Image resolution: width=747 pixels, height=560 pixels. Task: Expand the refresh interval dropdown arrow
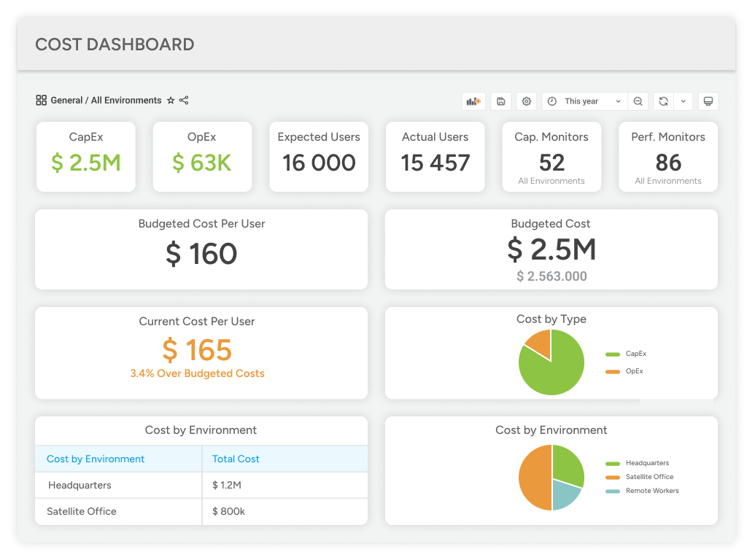683,101
